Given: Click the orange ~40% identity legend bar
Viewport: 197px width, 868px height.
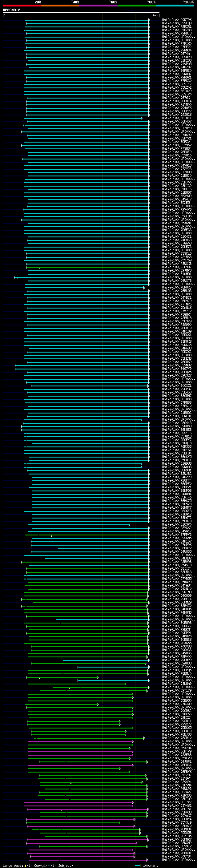Looking at the screenshot, I should click(x=60, y=6).
